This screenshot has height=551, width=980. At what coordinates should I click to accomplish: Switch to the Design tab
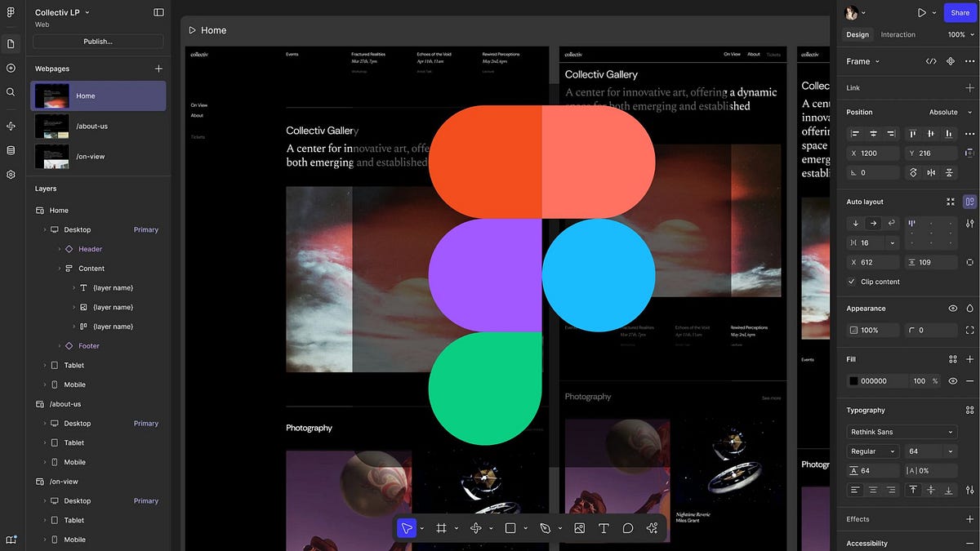click(x=857, y=34)
